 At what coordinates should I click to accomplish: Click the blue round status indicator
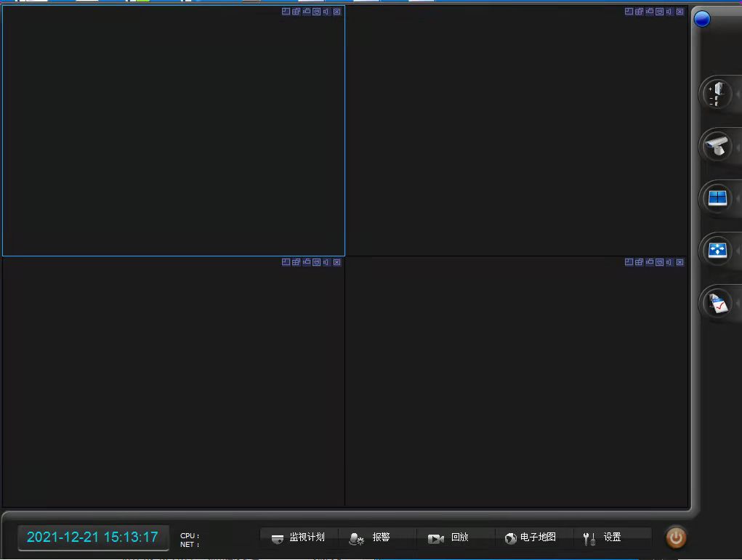coord(702,20)
